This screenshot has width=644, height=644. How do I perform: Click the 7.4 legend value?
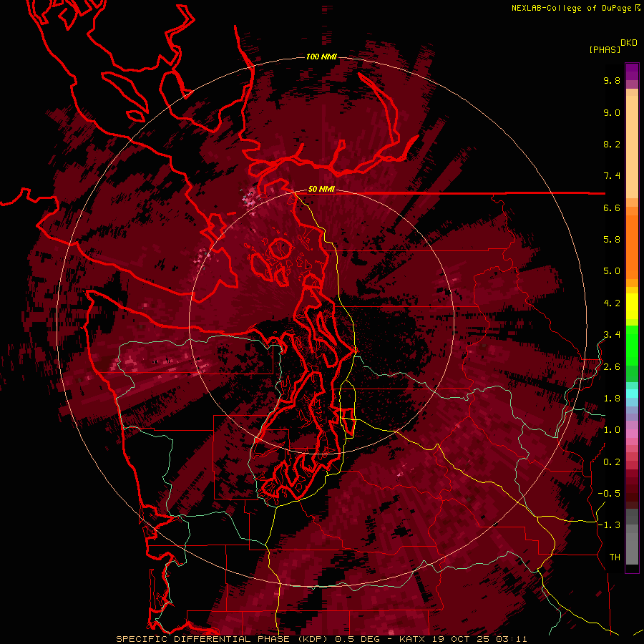pyautogui.click(x=612, y=176)
